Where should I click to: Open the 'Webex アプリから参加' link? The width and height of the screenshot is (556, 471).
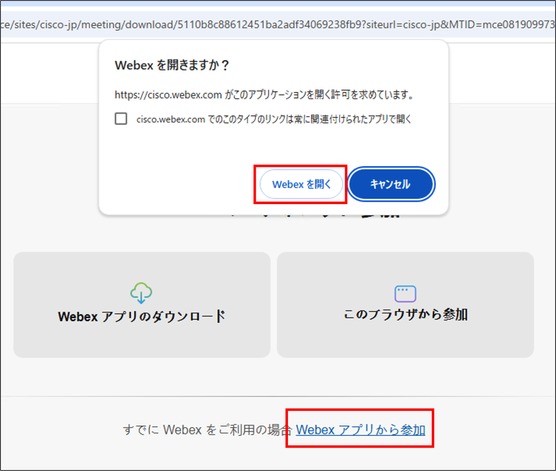coord(361,430)
